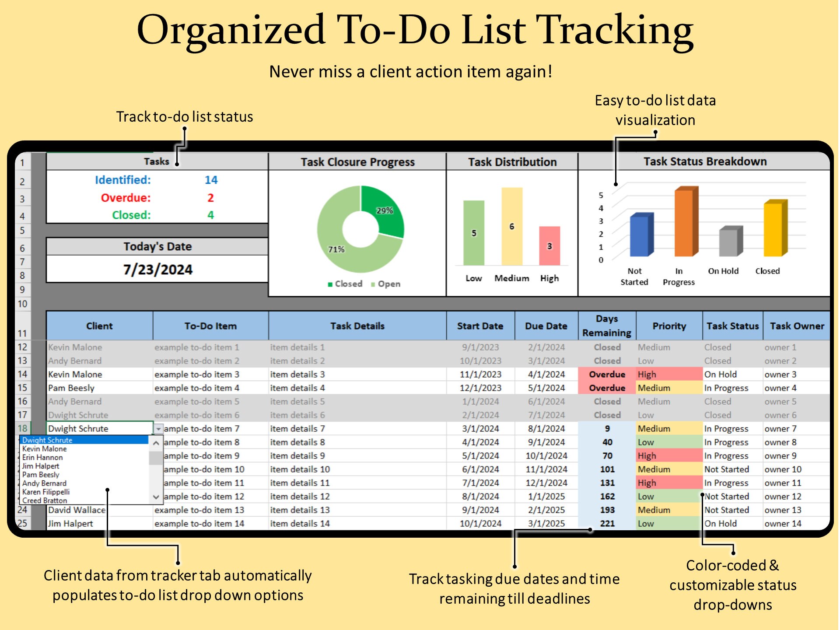840x630 pixels.
Task: Click the Task Status column header
Action: pyautogui.click(x=732, y=326)
